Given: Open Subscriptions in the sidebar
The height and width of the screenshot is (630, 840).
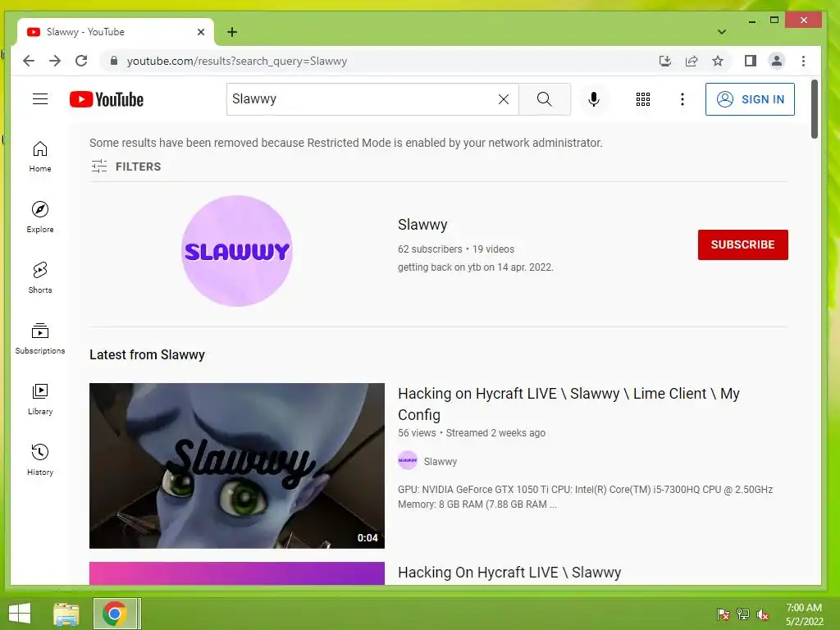Looking at the screenshot, I should [x=40, y=339].
